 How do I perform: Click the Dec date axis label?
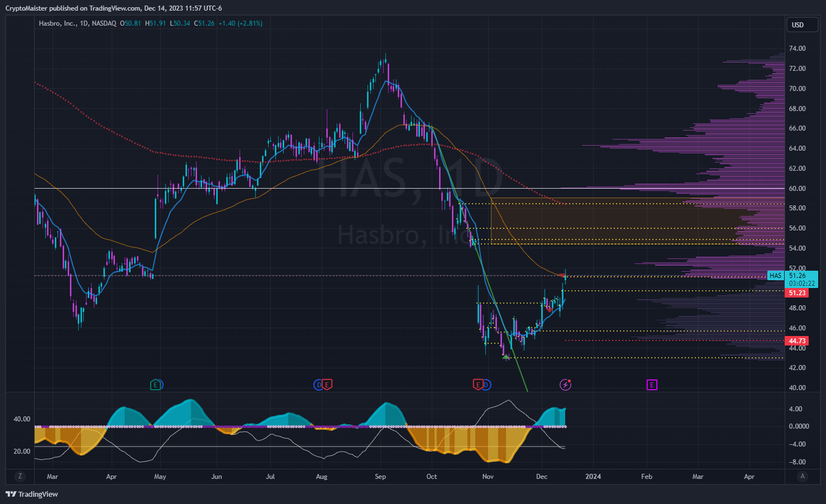(x=542, y=477)
